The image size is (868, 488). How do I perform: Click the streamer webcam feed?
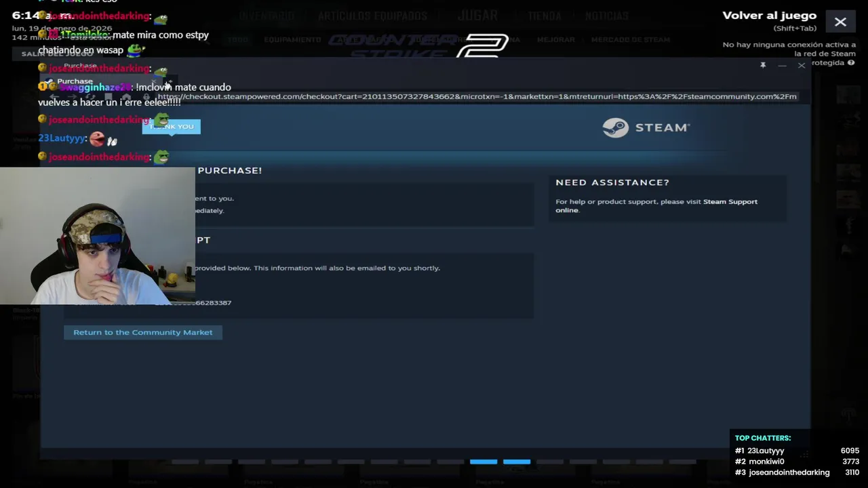click(x=98, y=236)
